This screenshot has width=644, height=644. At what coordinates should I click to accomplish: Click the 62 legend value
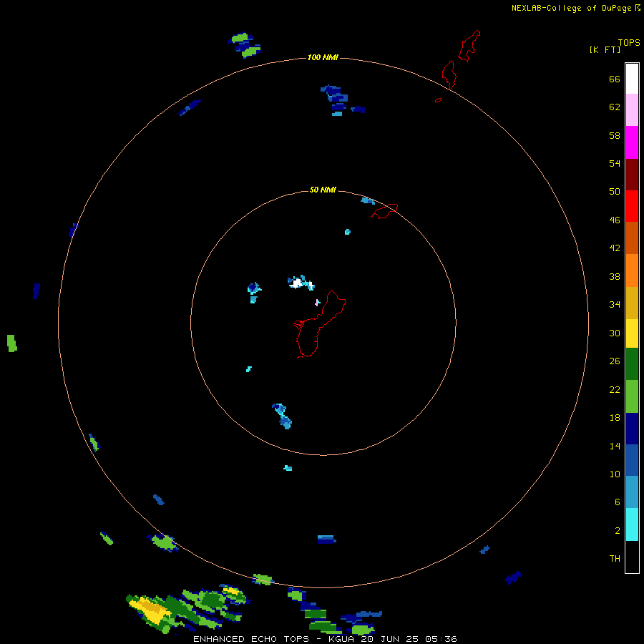(615, 107)
